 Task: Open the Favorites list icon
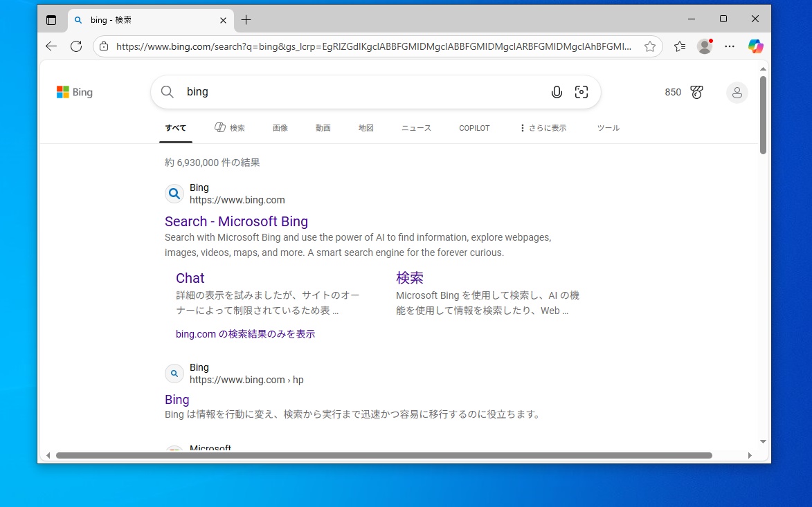coord(680,46)
